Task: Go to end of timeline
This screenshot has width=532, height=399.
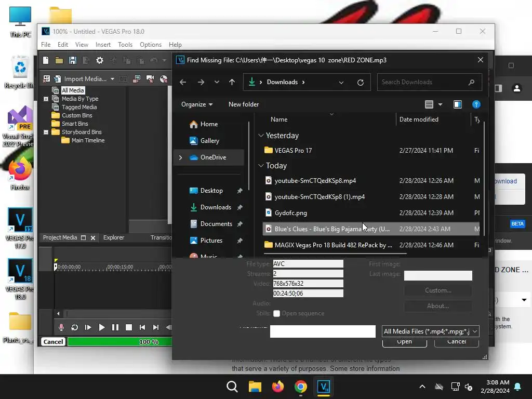Action: (156, 327)
